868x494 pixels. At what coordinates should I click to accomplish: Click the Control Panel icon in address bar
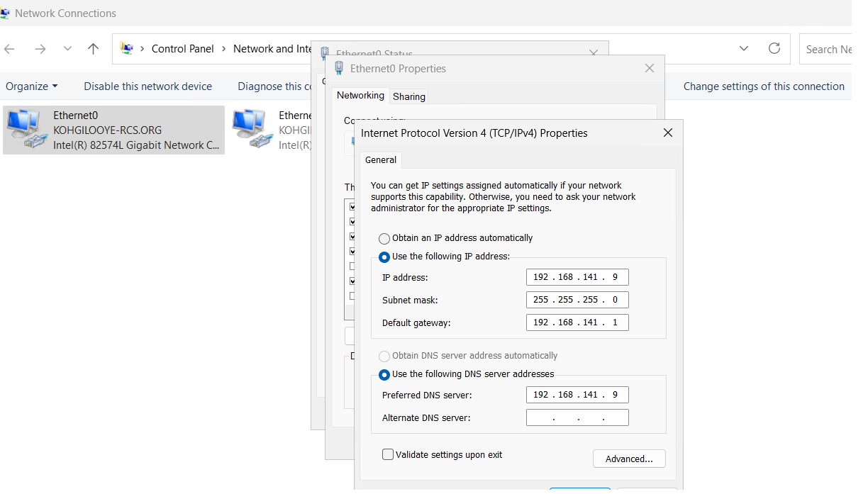click(x=128, y=49)
